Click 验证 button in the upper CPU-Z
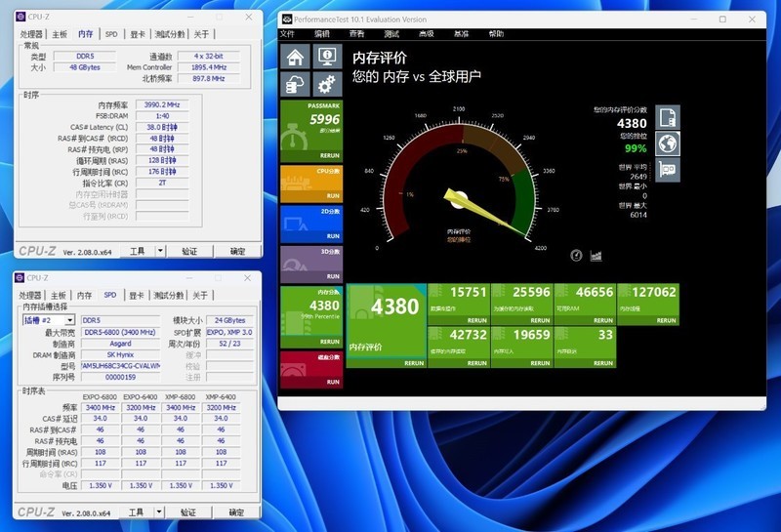 click(x=189, y=251)
